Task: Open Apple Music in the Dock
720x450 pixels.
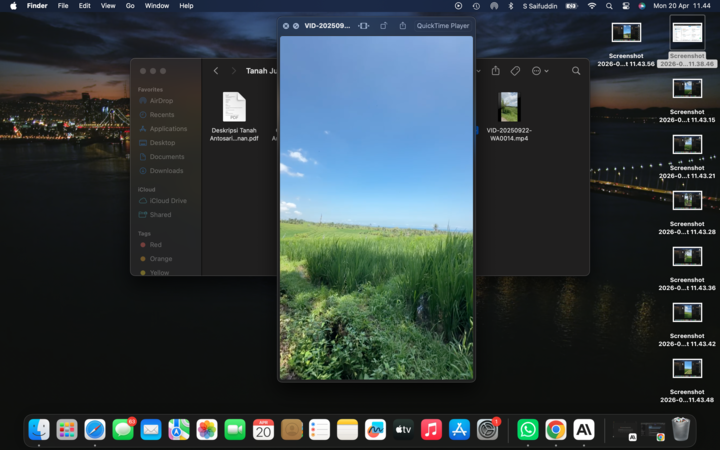Action: coord(431,429)
